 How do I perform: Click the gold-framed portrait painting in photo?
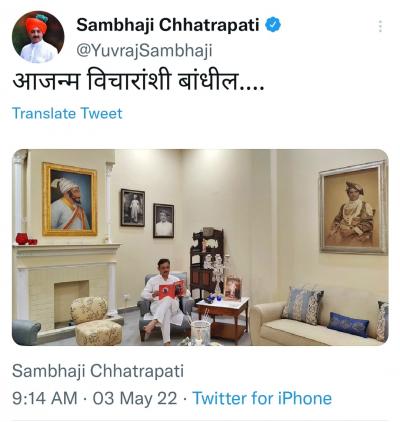click(70, 199)
